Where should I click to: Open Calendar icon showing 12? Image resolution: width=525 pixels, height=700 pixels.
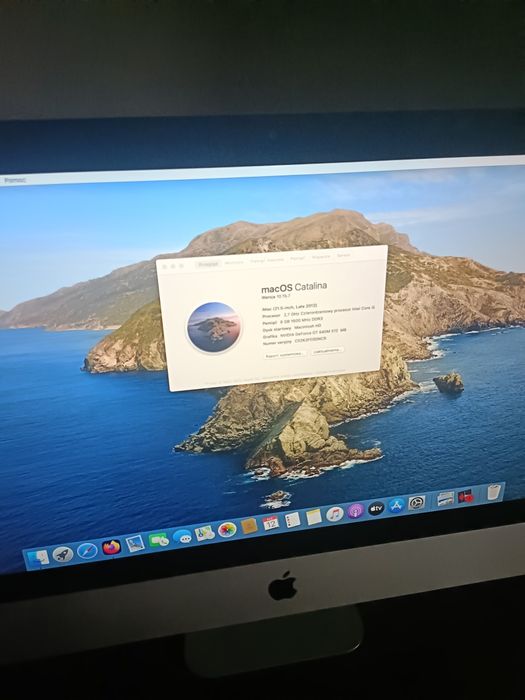point(271,523)
